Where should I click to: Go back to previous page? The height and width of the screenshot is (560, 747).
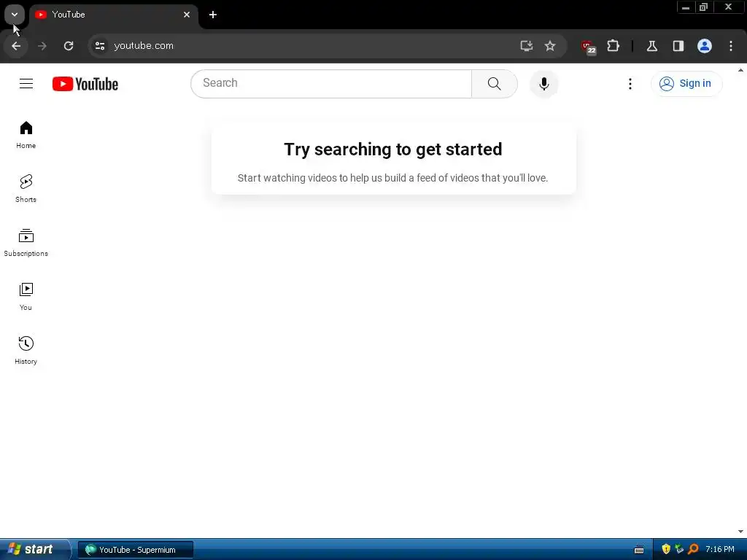tap(16, 46)
